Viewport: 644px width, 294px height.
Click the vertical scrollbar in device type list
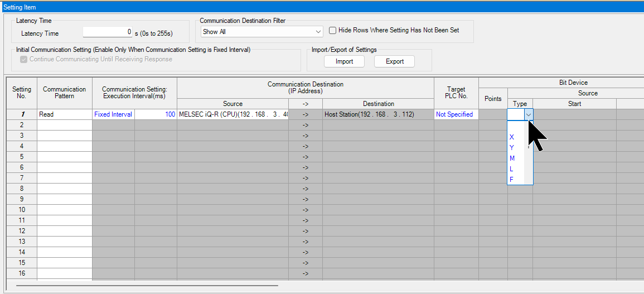[x=529, y=153]
